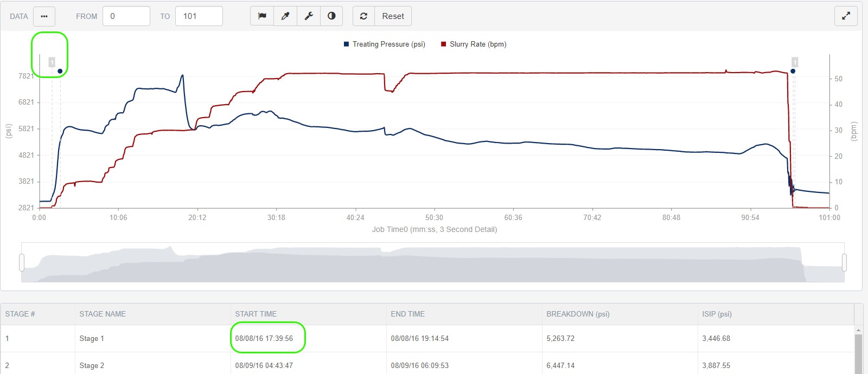Grab the right range slider handle
The image size is (868, 374).
pyautogui.click(x=844, y=262)
